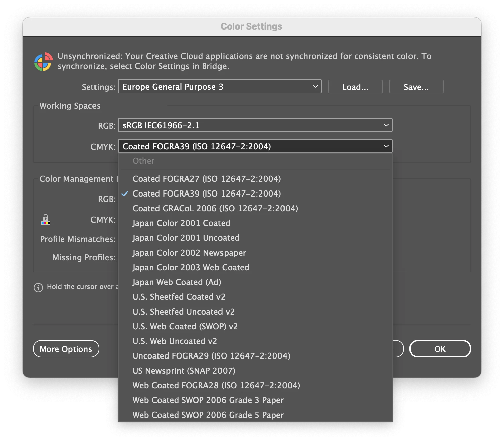Choose Japan Color 2001 Coated

pyautogui.click(x=255, y=223)
